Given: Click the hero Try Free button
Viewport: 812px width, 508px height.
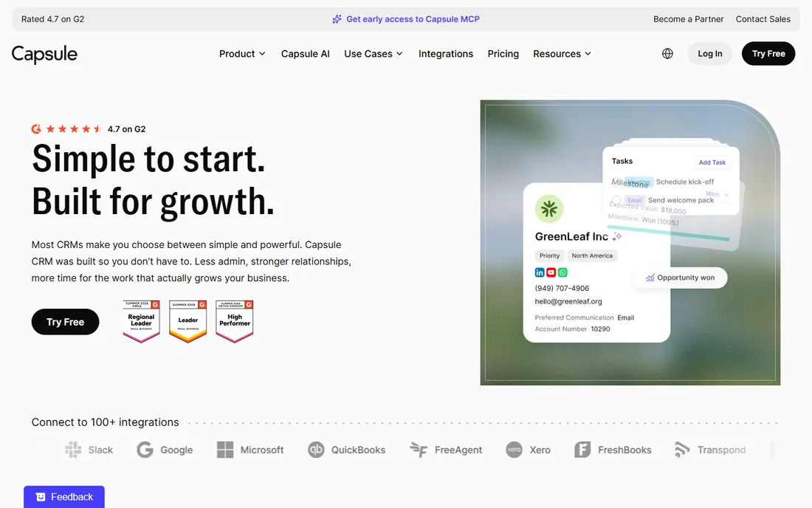Looking at the screenshot, I should pyautogui.click(x=65, y=322).
